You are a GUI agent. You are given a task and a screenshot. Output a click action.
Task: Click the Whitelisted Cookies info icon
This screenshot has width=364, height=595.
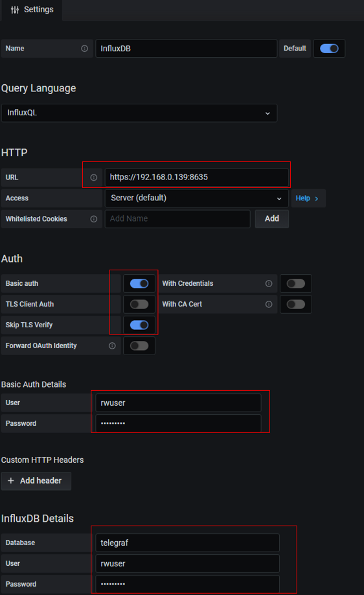(x=94, y=219)
